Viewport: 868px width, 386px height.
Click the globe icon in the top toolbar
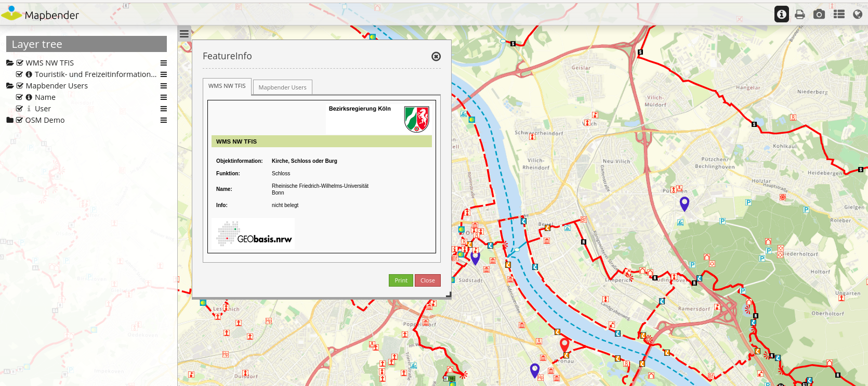tap(858, 14)
